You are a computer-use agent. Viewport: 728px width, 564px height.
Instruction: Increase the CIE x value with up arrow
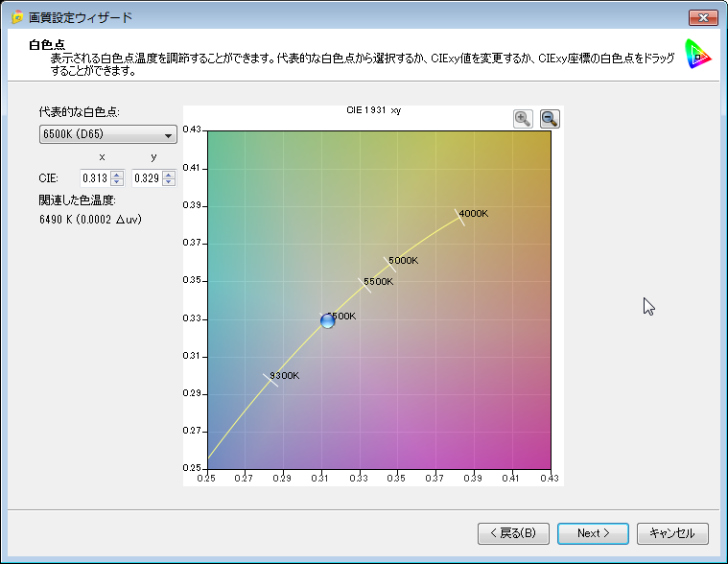(x=117, y=174)
